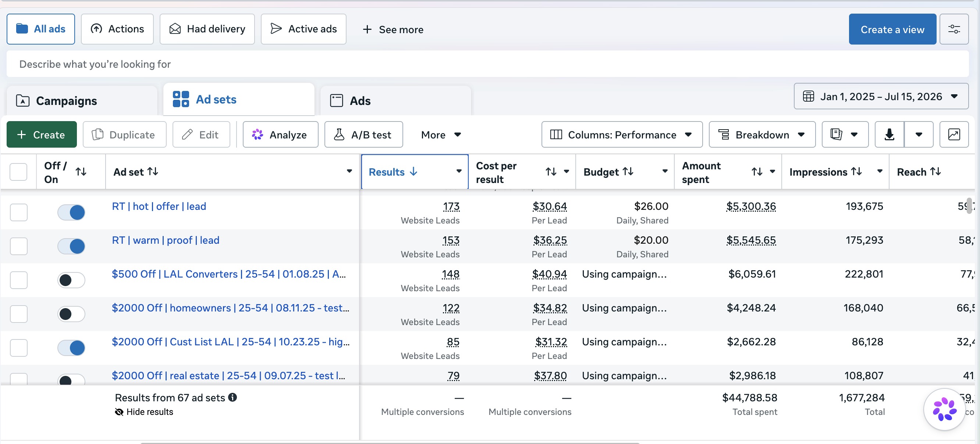Open the $2000 Off | real estate ad set
Screen dimensions: 980x444
[x=229, y=376]
